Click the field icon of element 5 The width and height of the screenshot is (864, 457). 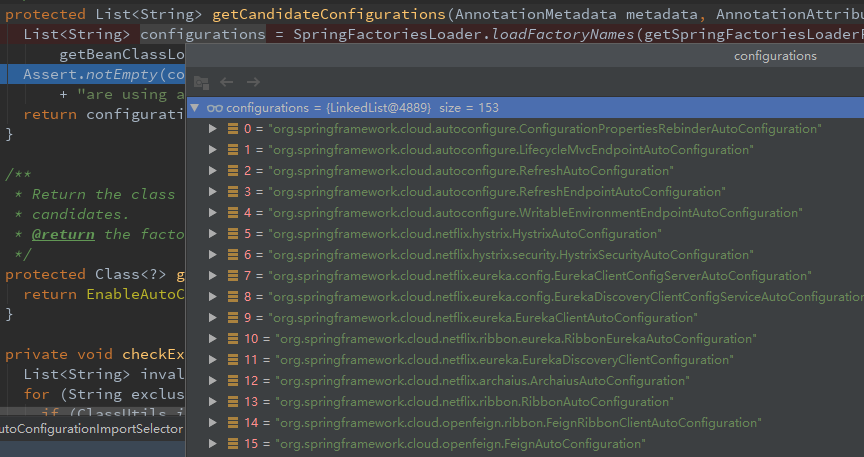[233, 233]
